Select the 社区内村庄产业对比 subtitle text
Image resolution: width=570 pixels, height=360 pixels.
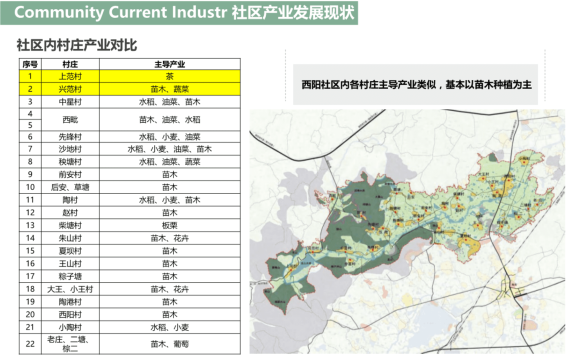click(x=77, y=45)
